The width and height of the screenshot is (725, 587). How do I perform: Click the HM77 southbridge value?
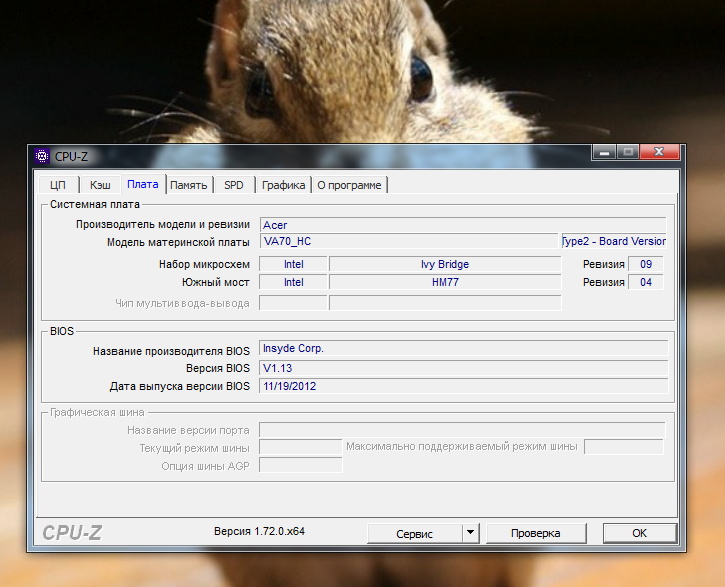445,282
